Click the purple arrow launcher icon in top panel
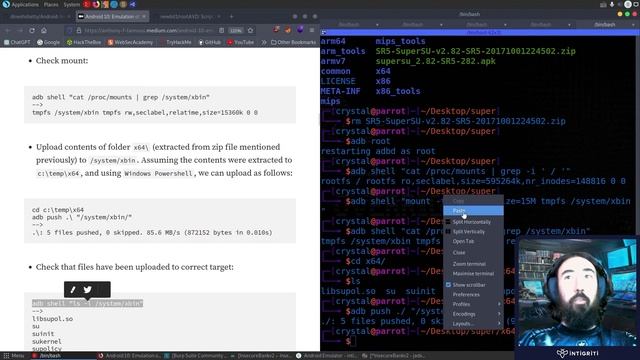The width and height of the screenshot is (640, 360). coord(133,4)
